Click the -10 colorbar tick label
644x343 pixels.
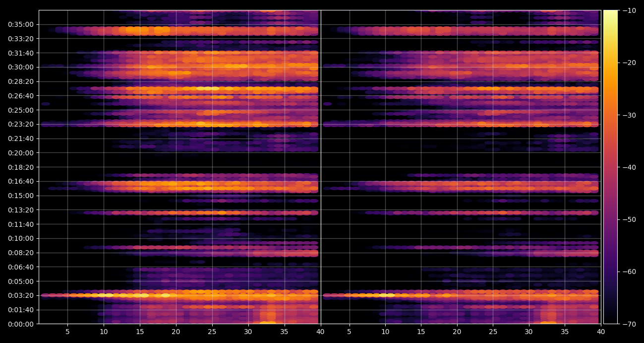629,10
